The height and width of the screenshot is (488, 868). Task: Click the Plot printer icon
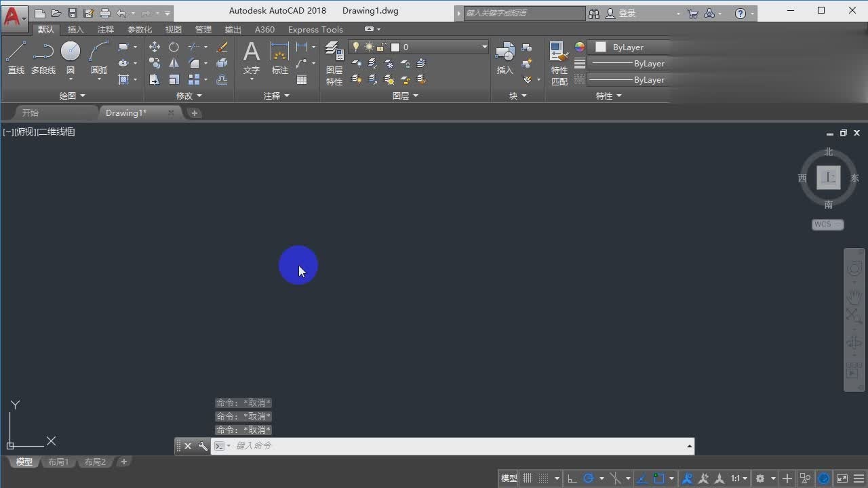point(105,13)
